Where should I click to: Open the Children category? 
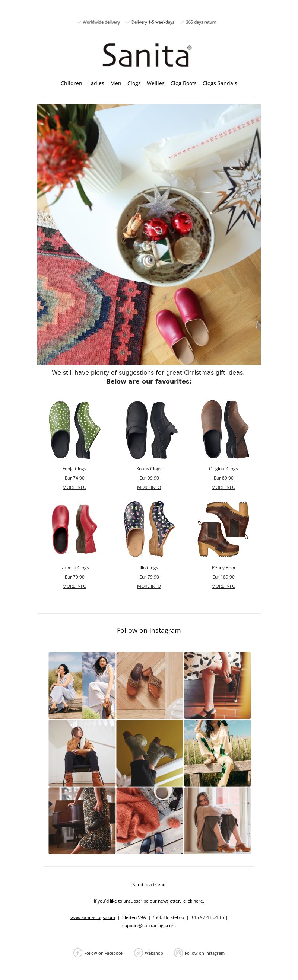(71, 83)
